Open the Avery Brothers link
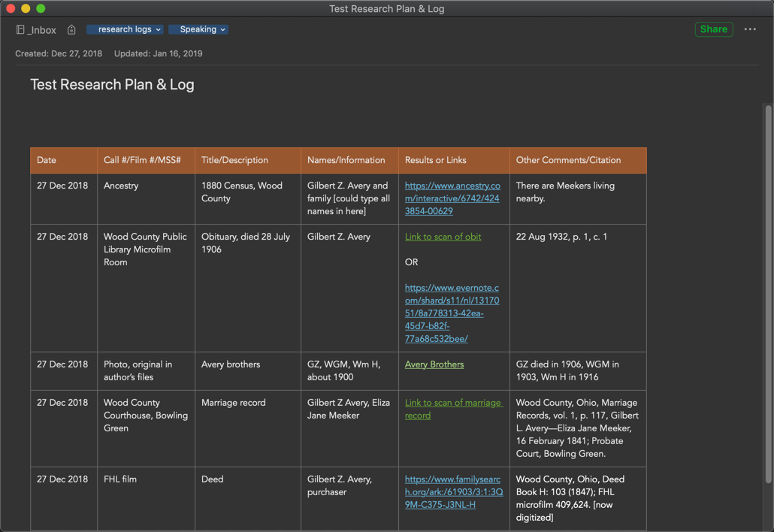This screenshot has height=532, width=774. pyautogui.click(x=434, y=364)
